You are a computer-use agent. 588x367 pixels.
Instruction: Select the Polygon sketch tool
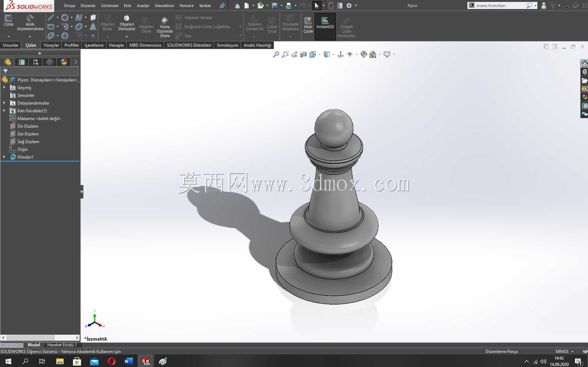click(x=65, y=36)
